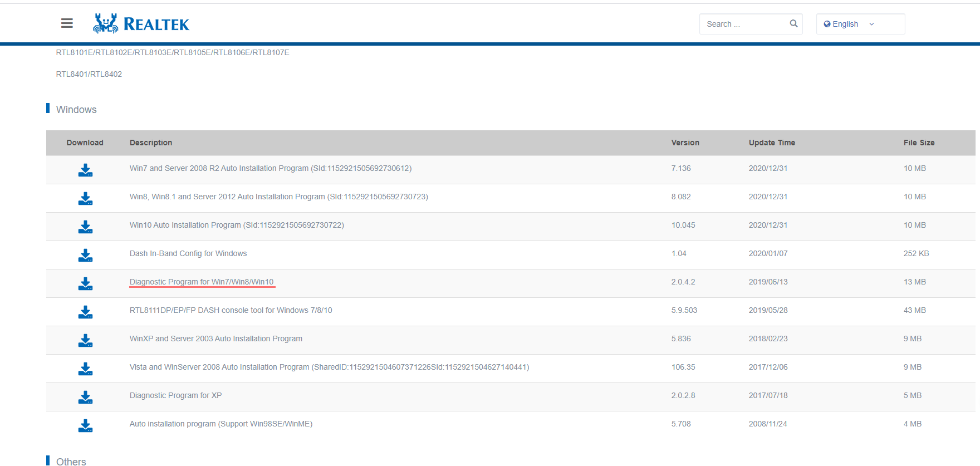This screenshot has height=466, width=980.
Task: Download Diagnostic Program for XP
Action: (x=85, y=397)
